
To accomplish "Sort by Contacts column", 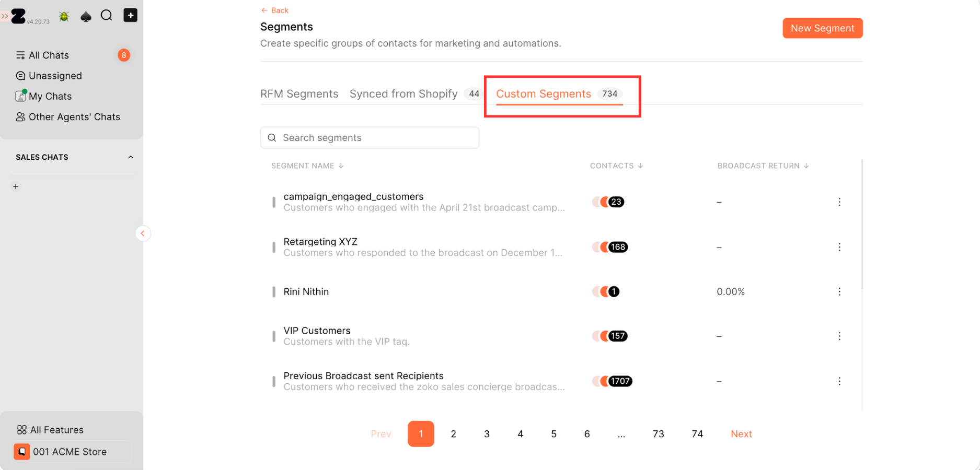I will pos(616,166).
